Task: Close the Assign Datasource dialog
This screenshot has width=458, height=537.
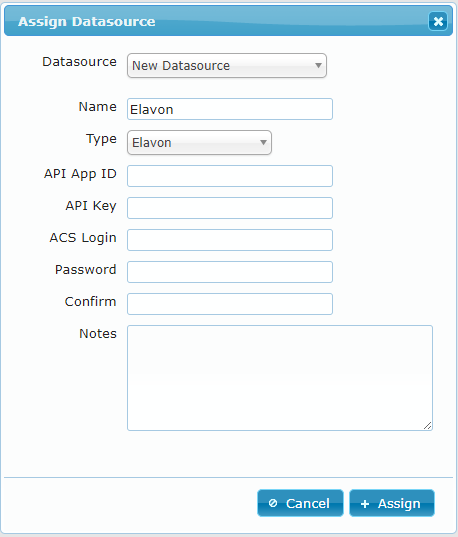Action: 438,22
